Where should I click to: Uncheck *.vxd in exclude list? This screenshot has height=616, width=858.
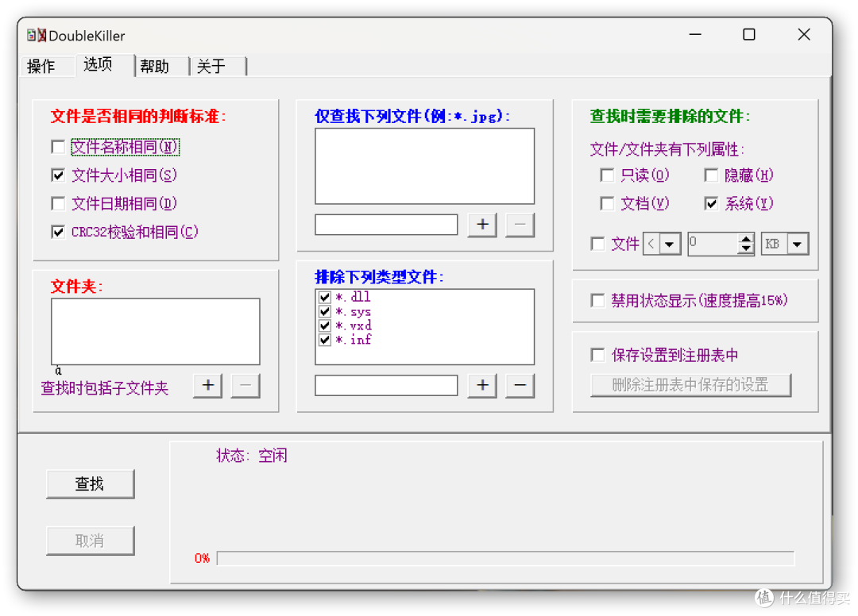pos(325,325)
